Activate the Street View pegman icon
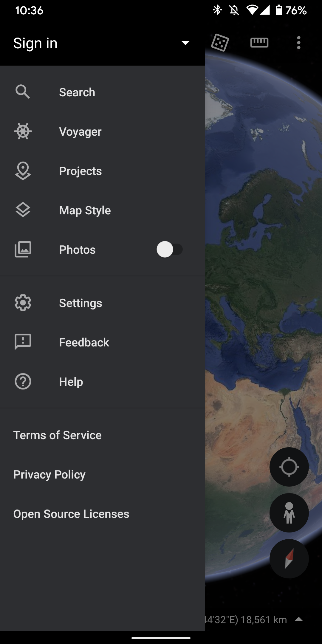This screenshot has height=644, width=322. click(289, 513)
